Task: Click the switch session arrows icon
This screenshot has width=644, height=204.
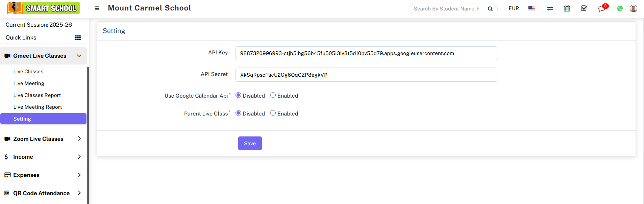Action: pos(550,8)
